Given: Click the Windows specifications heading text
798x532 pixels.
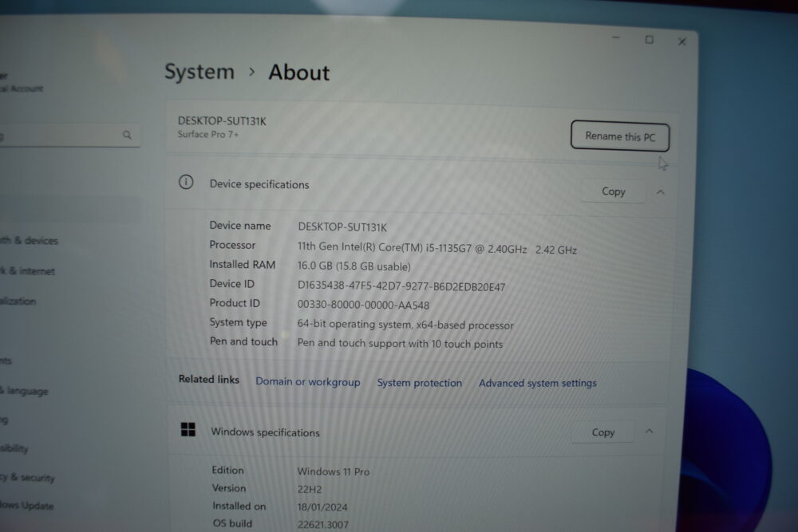Looking at the screenshot, I should [x=265, y=432].
